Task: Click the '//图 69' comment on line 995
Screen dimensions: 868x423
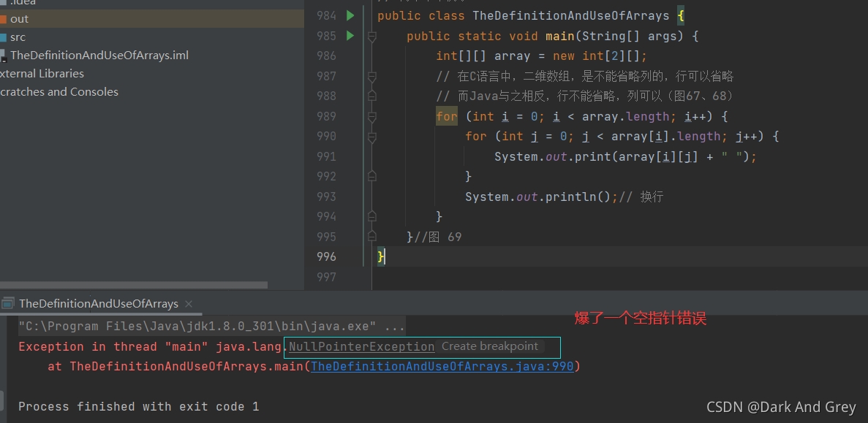Action: pos(438,237)
